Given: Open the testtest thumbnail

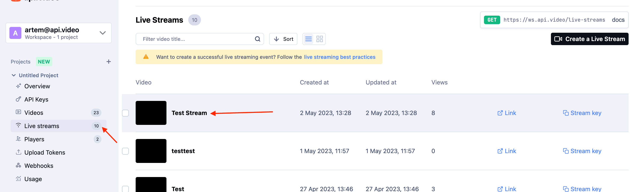Looking at the screenshot, I should coord(151,151).
